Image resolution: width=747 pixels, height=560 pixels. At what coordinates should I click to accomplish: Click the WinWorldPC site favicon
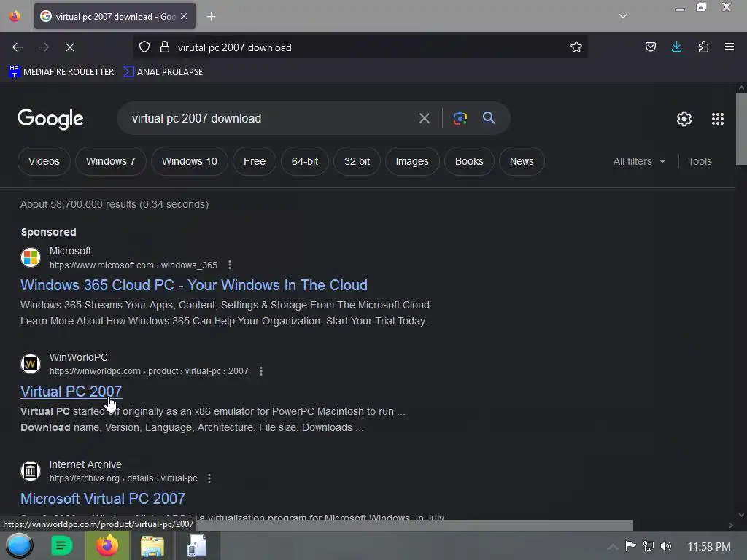pyautogui.click(x=31, y=364)
